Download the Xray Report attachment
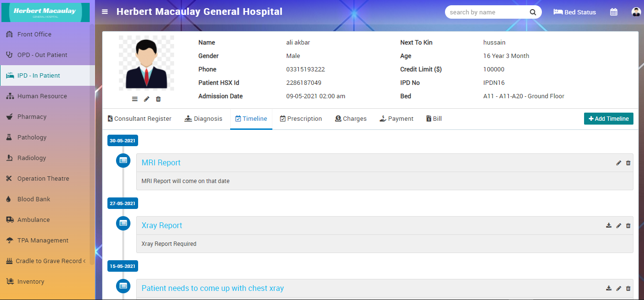Image resolution: width=644 pixels, height=300 pixels. tap(609, 226)
